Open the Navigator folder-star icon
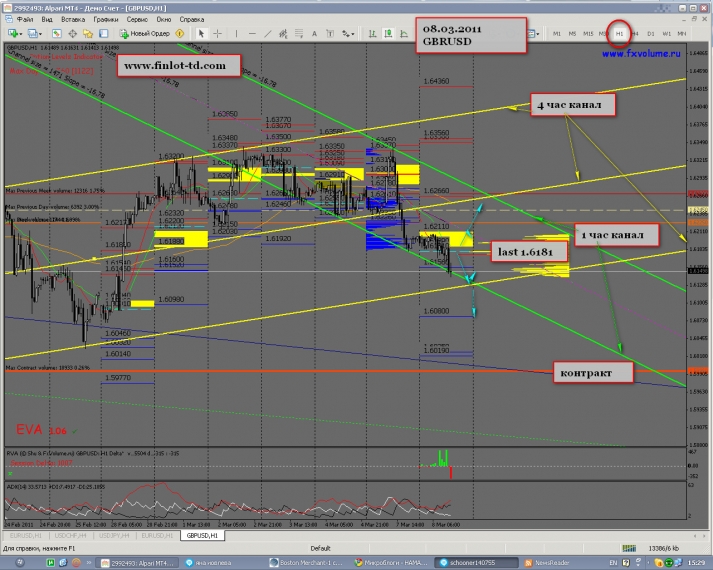Screen dimensions: 713x570 tap(88, 34)
